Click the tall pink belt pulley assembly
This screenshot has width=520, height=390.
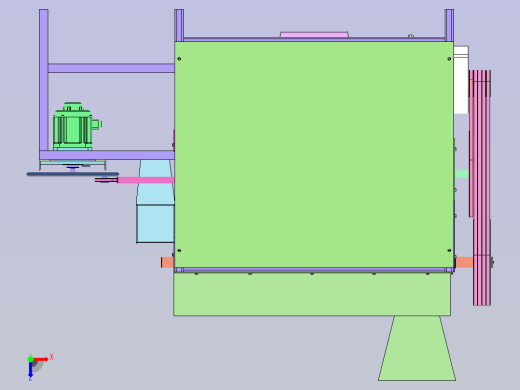tap(481, 187)
